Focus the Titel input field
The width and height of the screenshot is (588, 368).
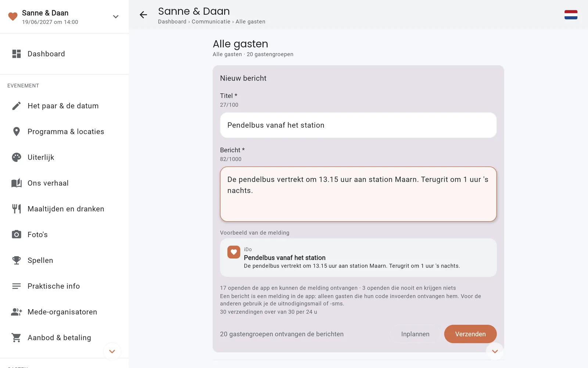[x=358, y=125]
